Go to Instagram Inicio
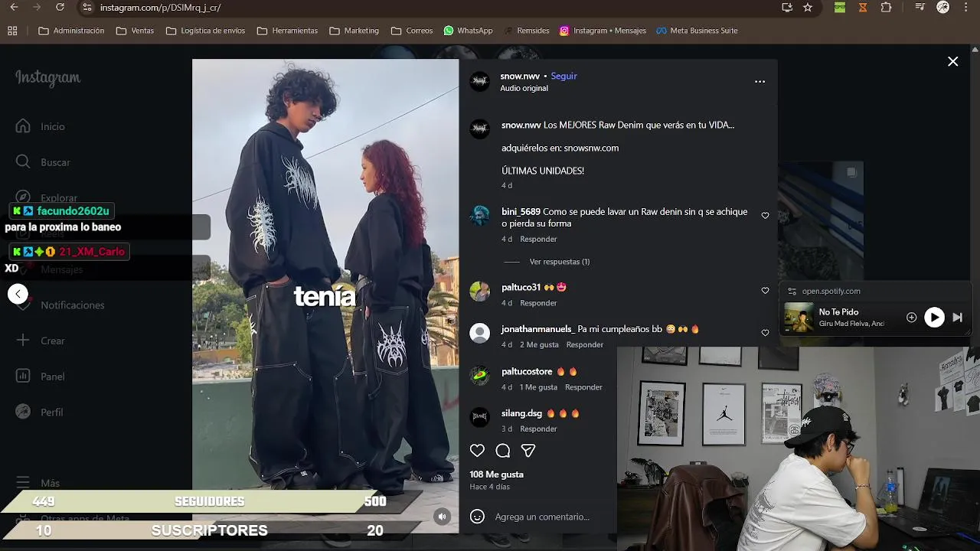The image size is (980, 551). click(41, 126)
